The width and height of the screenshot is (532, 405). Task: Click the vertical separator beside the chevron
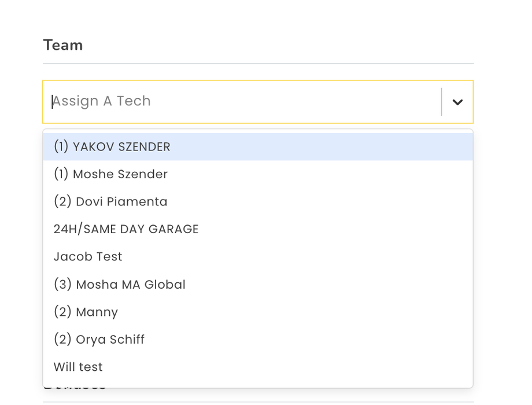pos(442,102)
